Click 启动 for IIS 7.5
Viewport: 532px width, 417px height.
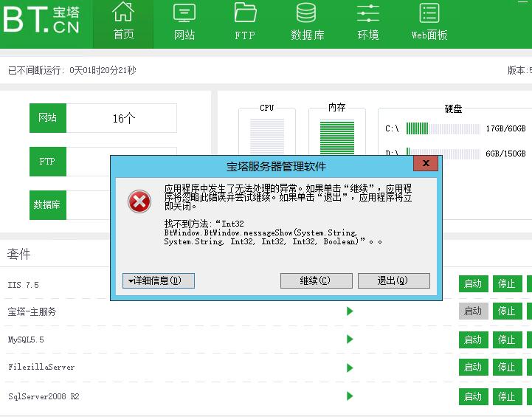coord(473,283)
